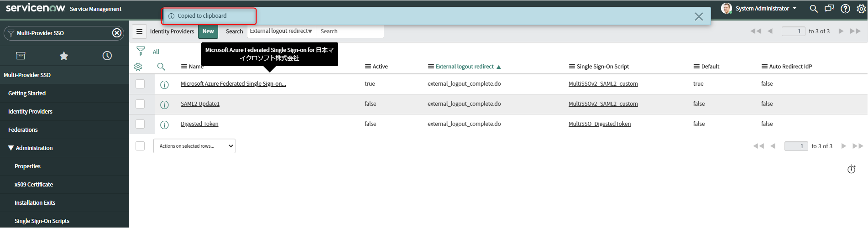Viewport: 868px width, 228px height.
Task: Toggle column search magnifier icon
Action: (x=161, y=67)
